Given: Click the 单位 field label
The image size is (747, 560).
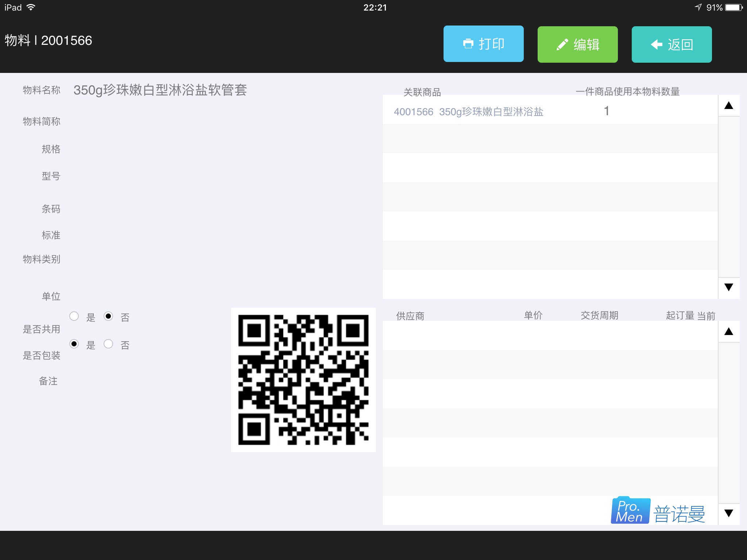Looking at the screenshot, I should point(51,296).
